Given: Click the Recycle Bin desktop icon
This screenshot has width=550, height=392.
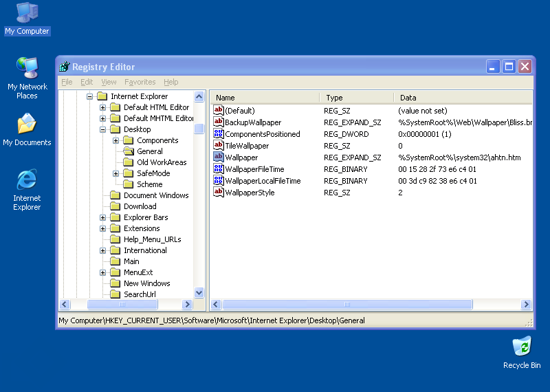Looking at the screenshot, I should (522, 346).
